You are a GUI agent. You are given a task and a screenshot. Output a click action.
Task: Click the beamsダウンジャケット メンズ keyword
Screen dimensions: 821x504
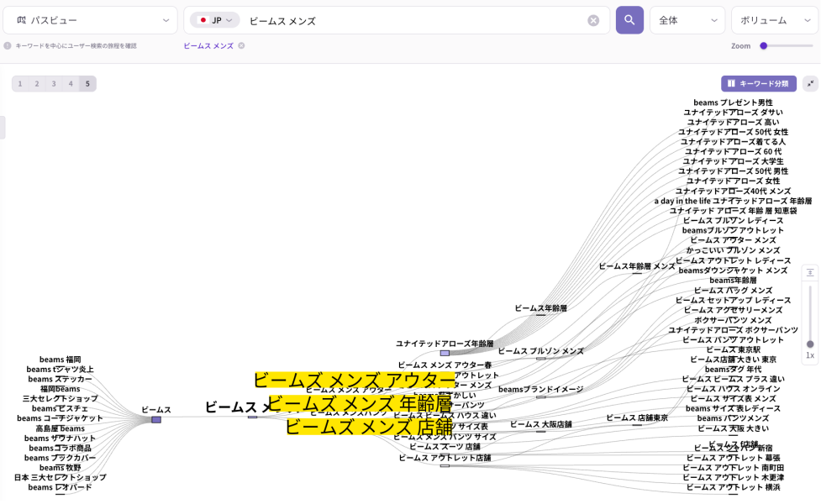733,270
